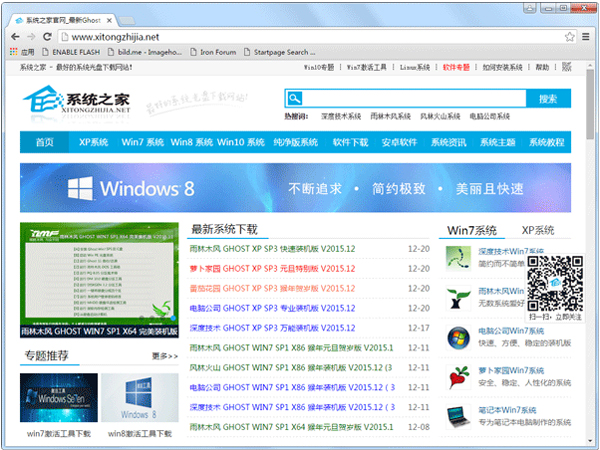600x450 pixels.
Task: Open Iron Forum bookmark
Action: click(x=213, y=52)
